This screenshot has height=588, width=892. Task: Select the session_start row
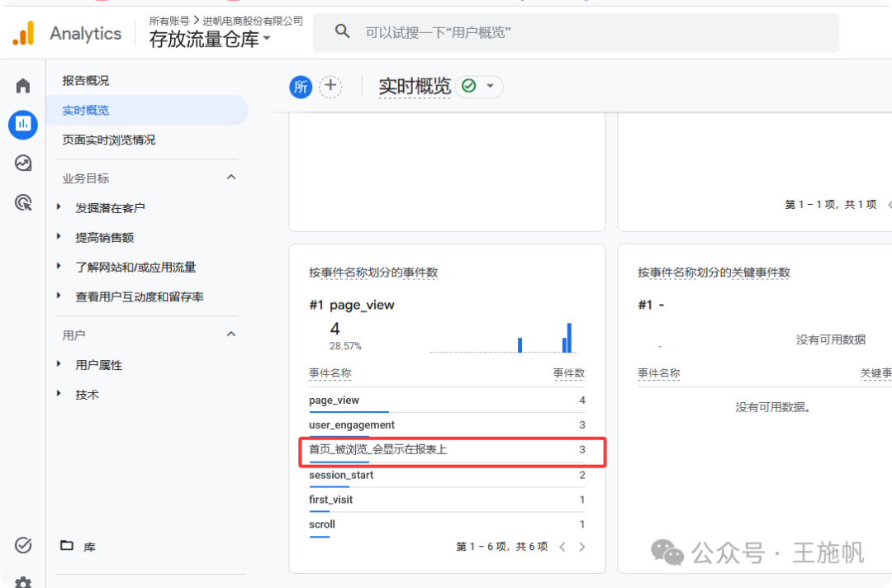click(x=447, y=475)
